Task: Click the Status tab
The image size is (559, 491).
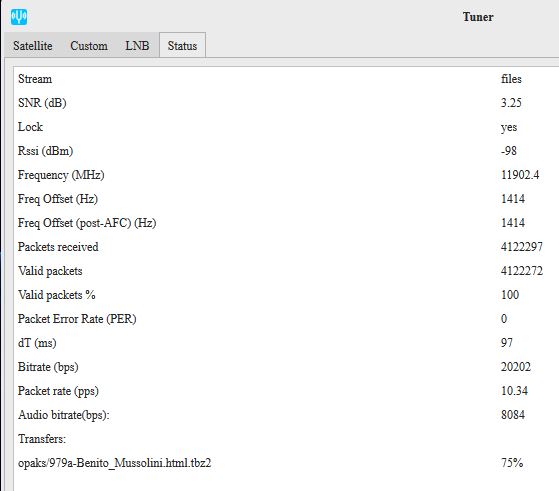Action: (182, 45)
